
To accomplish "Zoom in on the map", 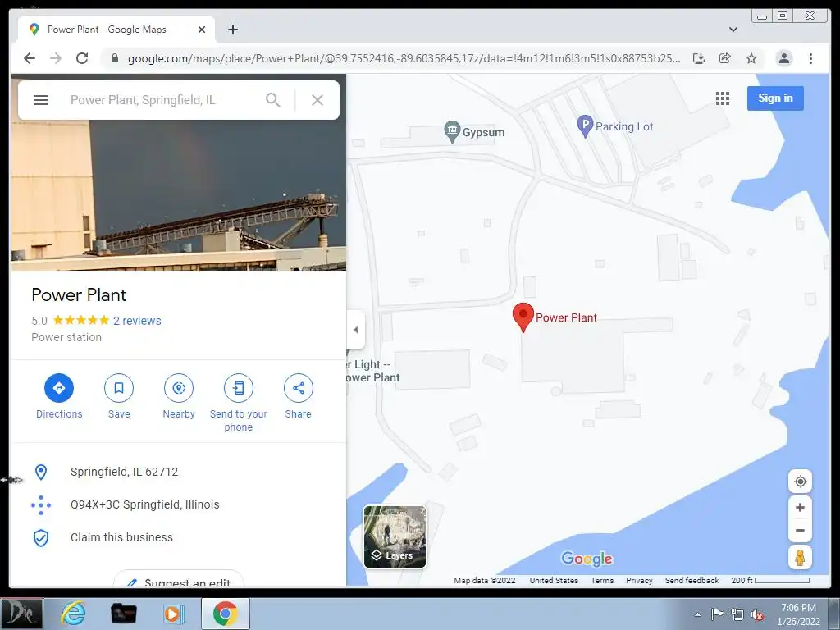I will click(x=800, y=507).
